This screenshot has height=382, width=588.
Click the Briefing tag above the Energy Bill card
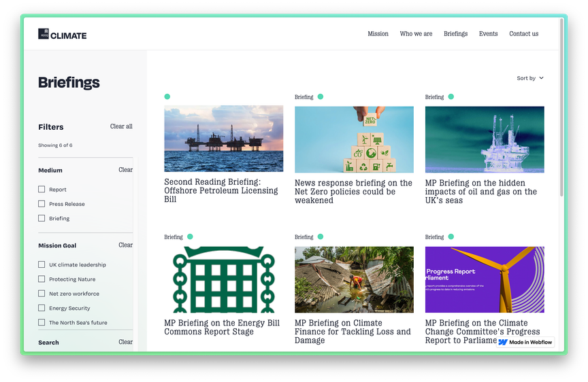click(174, 237)
